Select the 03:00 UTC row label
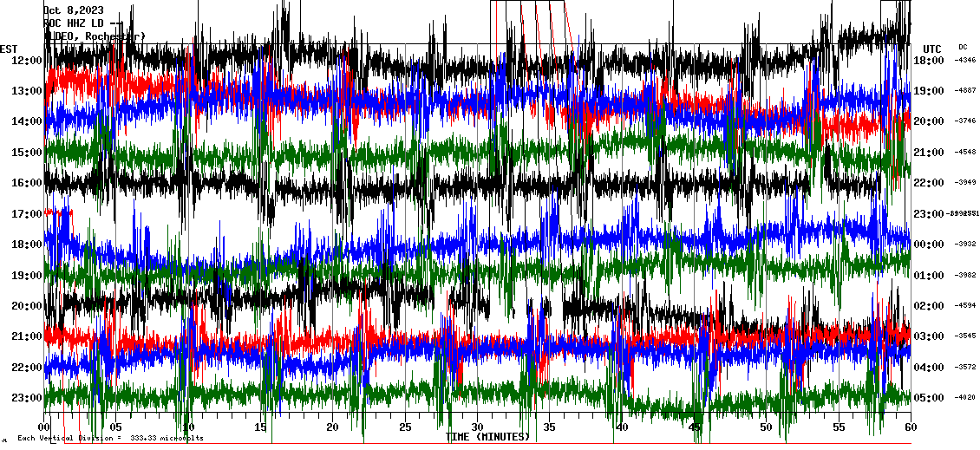 (929, 336)
